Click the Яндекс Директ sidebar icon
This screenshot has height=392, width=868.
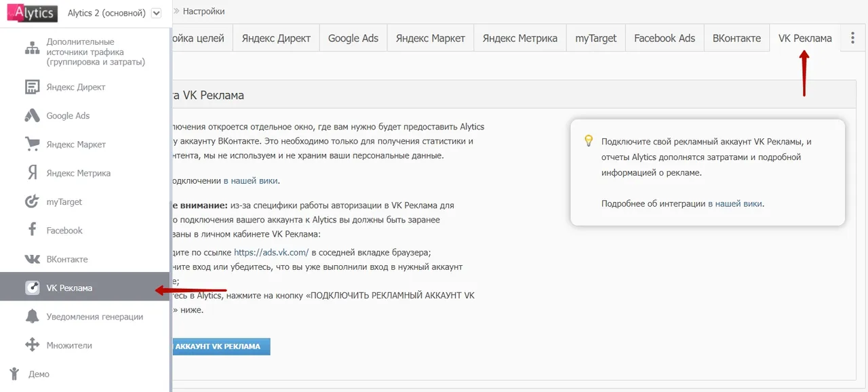(x=32, y=87)
